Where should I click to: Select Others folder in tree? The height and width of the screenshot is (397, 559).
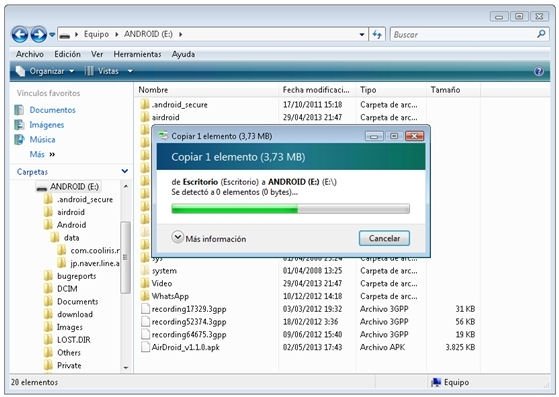pyautogui.click(x=69, y=353)
